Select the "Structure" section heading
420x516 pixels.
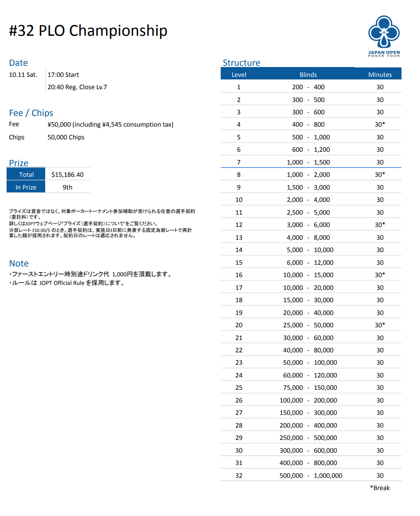[x=241, y=63]
